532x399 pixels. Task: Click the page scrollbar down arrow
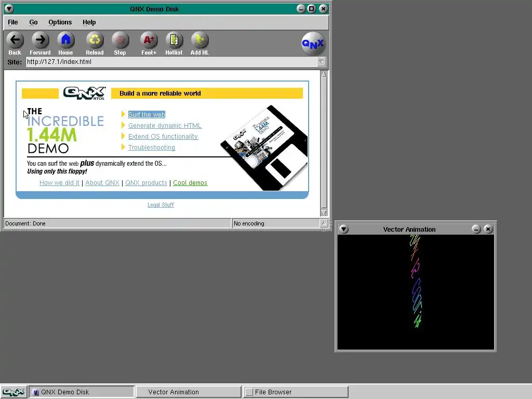324,212
